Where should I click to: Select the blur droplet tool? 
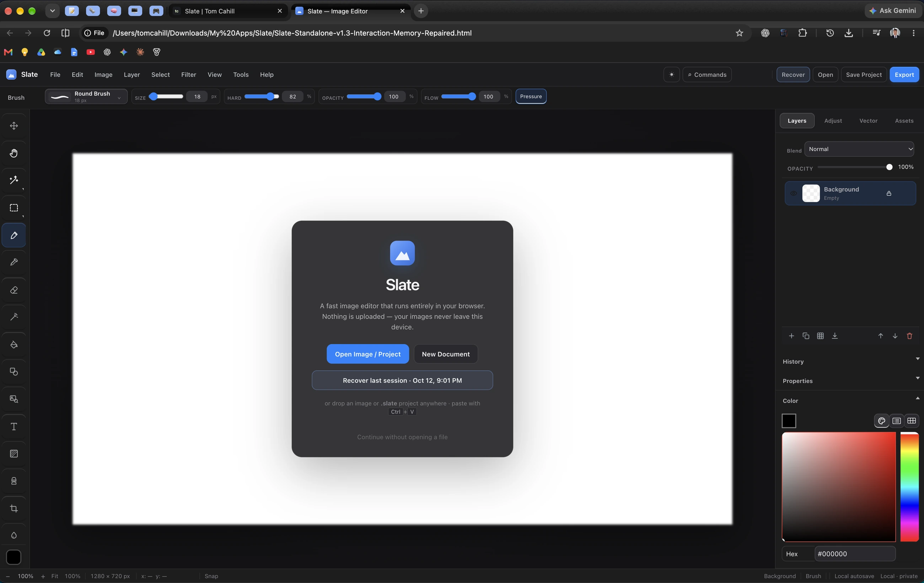pyautogui.click(x=14, y=535)
